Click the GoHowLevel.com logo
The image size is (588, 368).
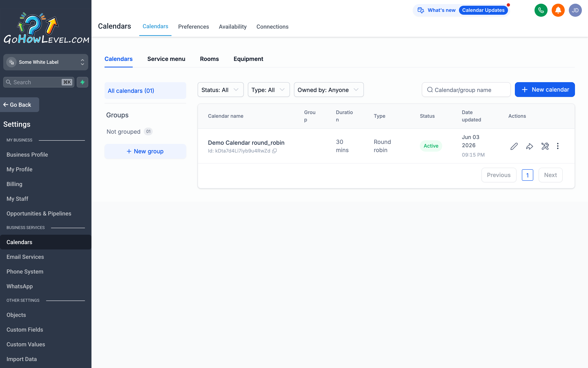click(x=46, y=28)
